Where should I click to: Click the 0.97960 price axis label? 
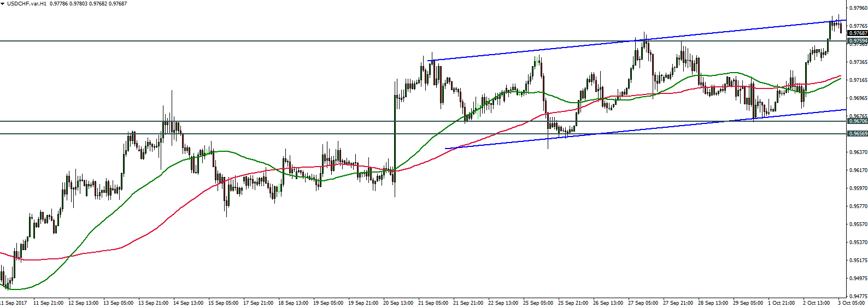(x=859, y=8)
